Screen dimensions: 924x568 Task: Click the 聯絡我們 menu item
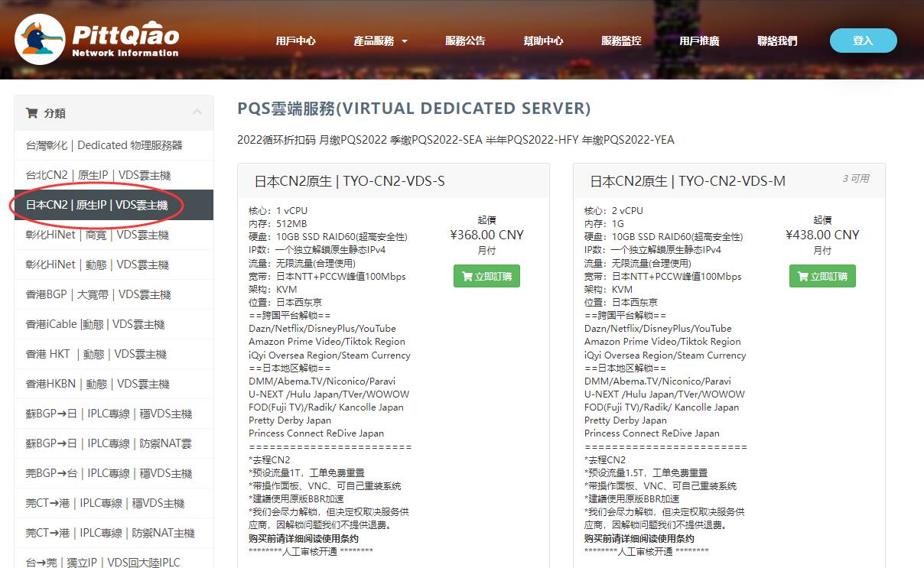[x=777, y=41]
